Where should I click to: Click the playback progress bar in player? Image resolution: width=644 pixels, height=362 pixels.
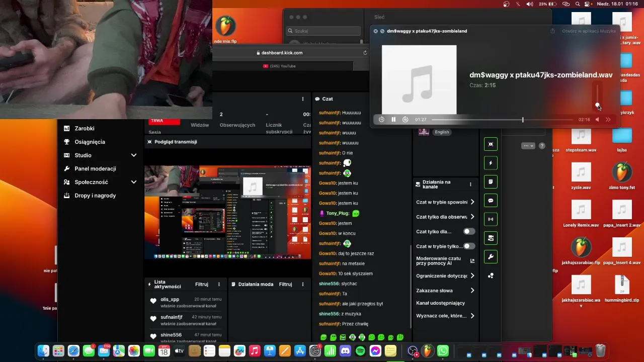click(x=502, y=120)
